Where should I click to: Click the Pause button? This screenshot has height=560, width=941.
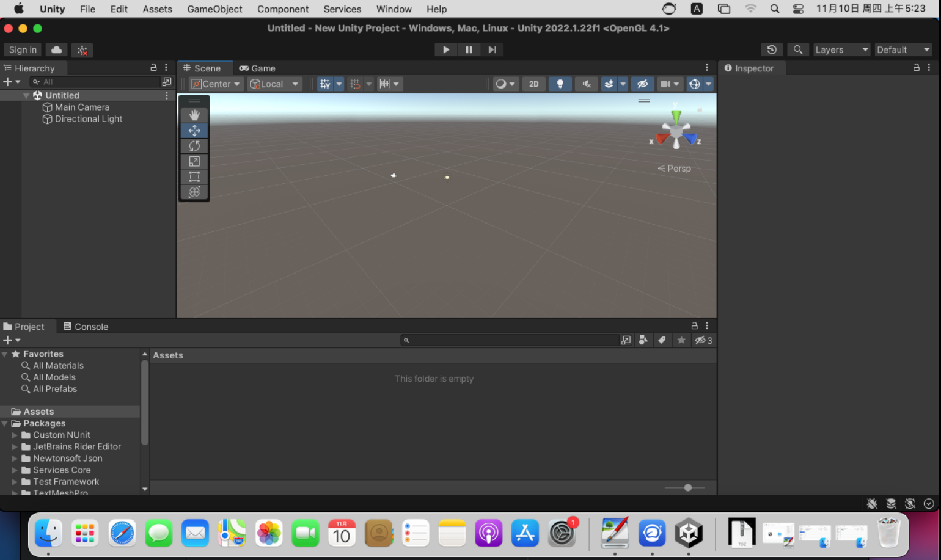pos(469,49)
